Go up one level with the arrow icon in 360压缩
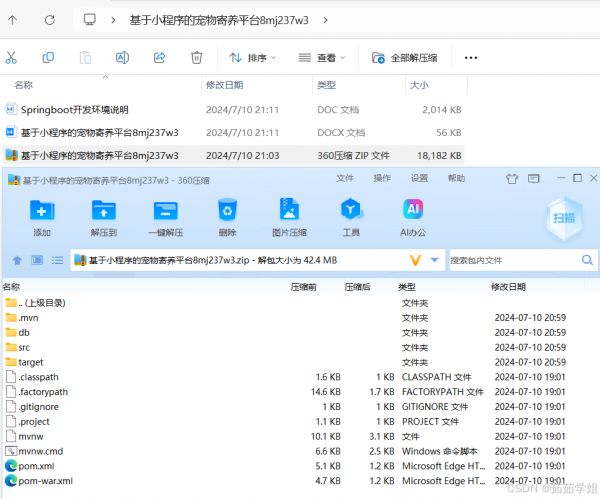600x499 pixels. [17, 260]
